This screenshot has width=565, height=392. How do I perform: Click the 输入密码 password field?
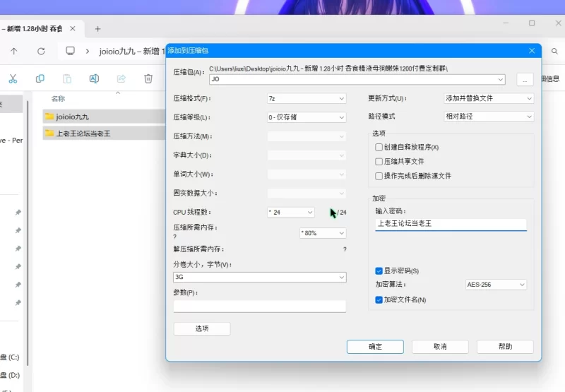[451, 224]
